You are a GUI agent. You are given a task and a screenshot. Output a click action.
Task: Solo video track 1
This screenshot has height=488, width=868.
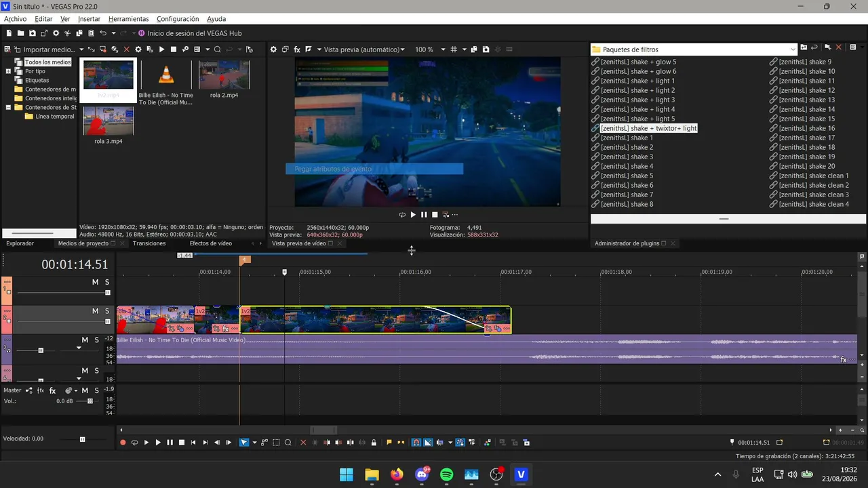pyautogui.click(x=107, y=282)
